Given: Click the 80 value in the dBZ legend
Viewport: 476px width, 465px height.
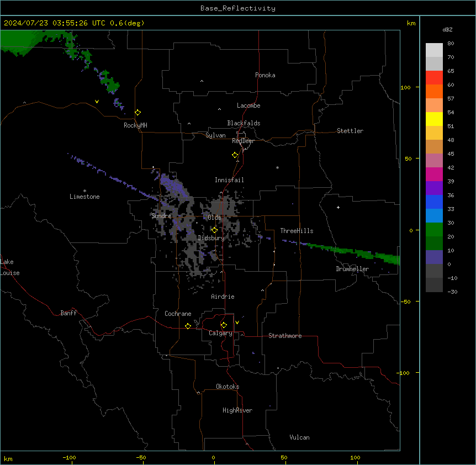Looking at the screenshot, I should click(x=451, y=44).
